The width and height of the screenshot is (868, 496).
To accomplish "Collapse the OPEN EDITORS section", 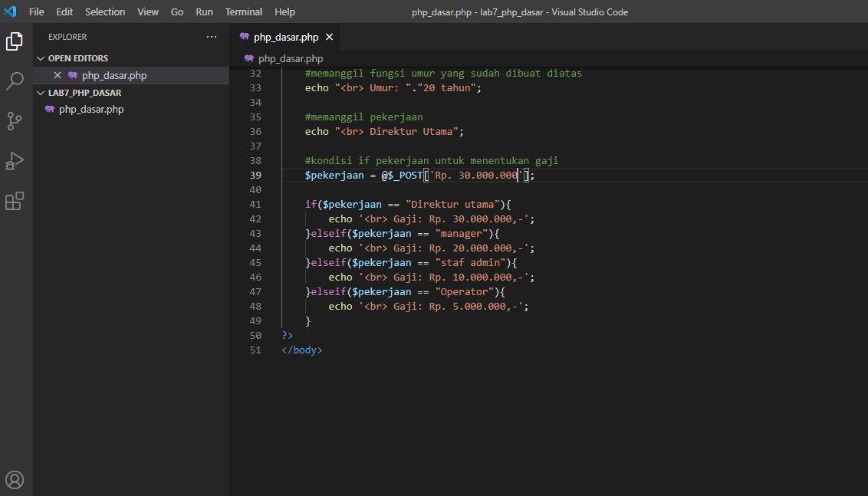I will (41, 57).
